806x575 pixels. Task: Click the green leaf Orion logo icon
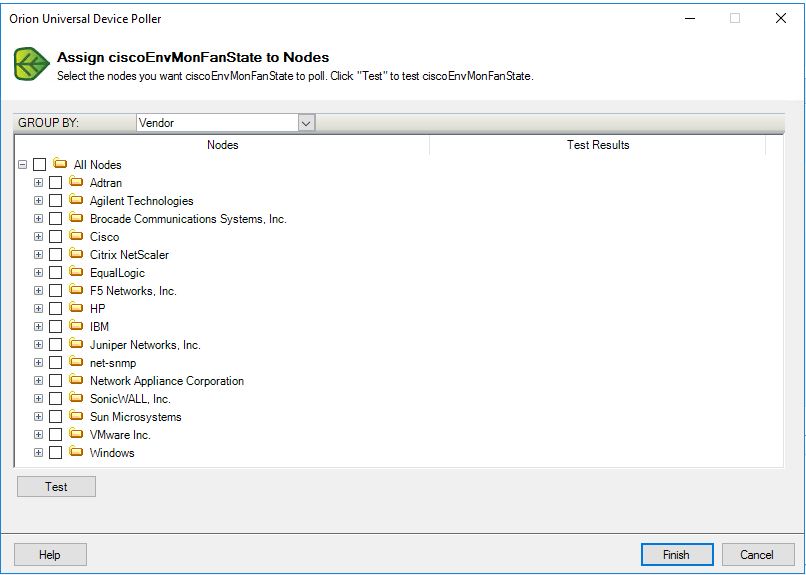31,64
